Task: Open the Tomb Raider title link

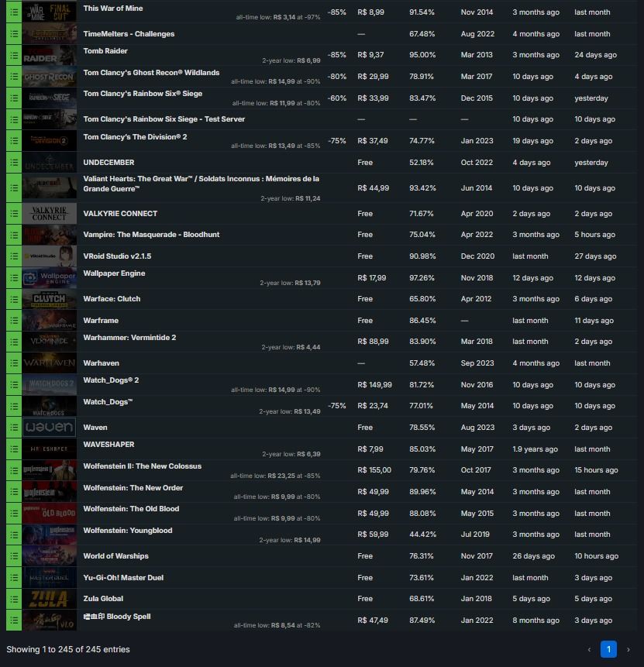Action: tap(105, 50)
